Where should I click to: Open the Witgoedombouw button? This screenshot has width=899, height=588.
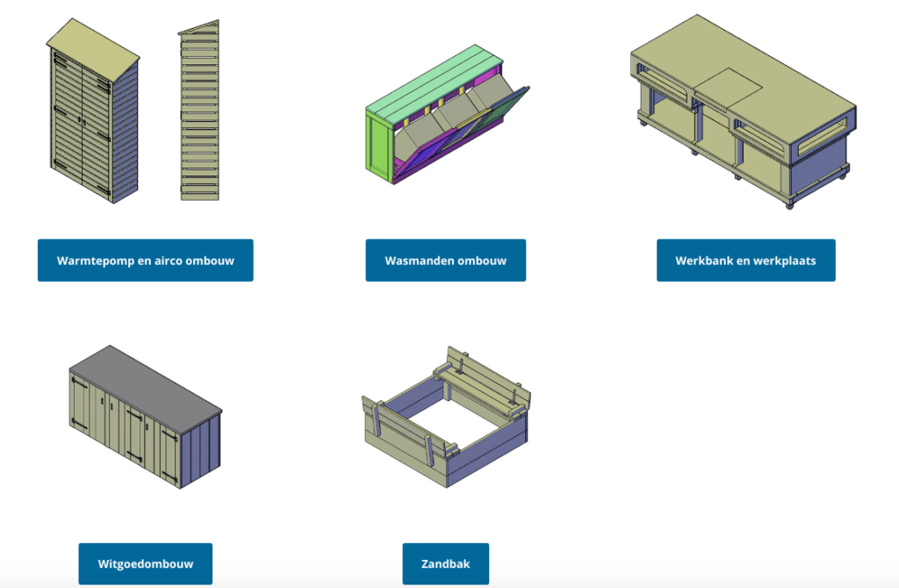145,563
